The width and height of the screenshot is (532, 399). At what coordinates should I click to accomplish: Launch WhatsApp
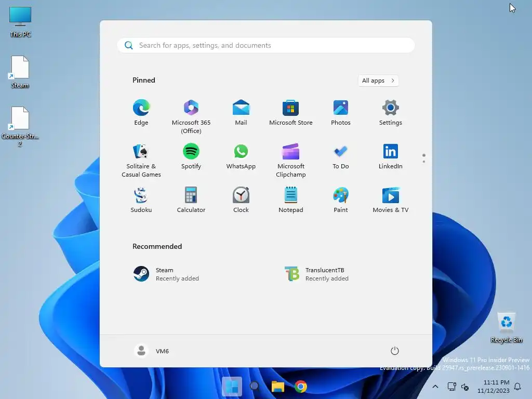pos(241,156)
